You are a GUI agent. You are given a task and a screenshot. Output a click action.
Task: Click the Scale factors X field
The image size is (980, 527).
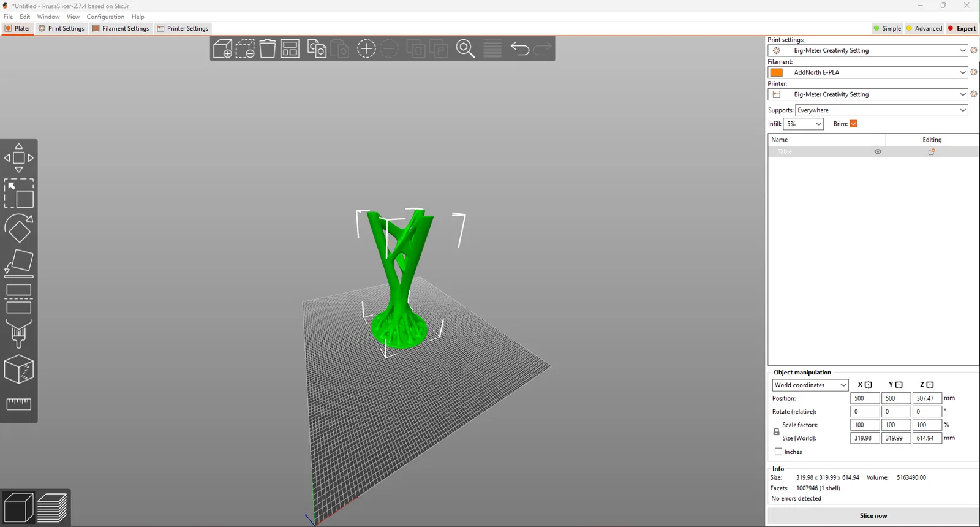(x=865, y=425)
